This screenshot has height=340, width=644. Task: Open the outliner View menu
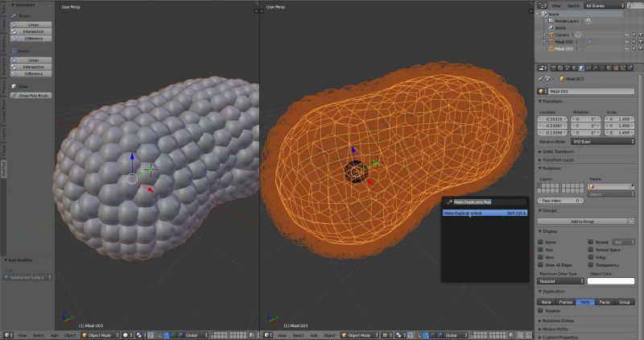point(556,6)
